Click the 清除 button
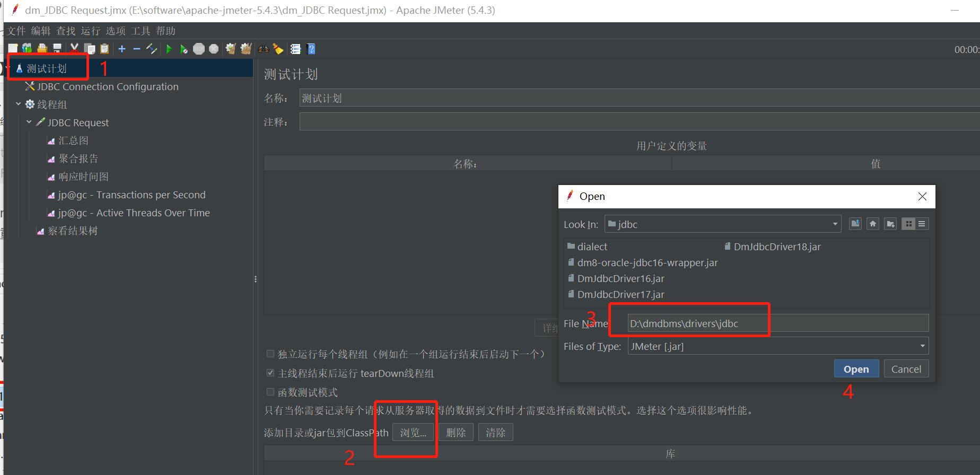Screen dimensions: 980x475 496,433
